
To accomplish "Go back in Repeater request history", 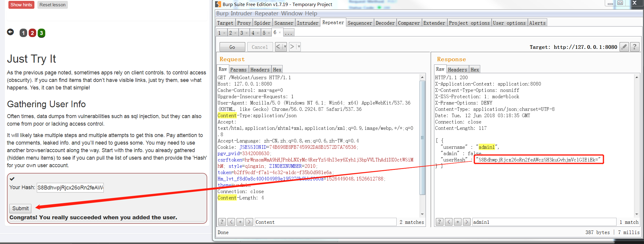I will tap(278, 47).
